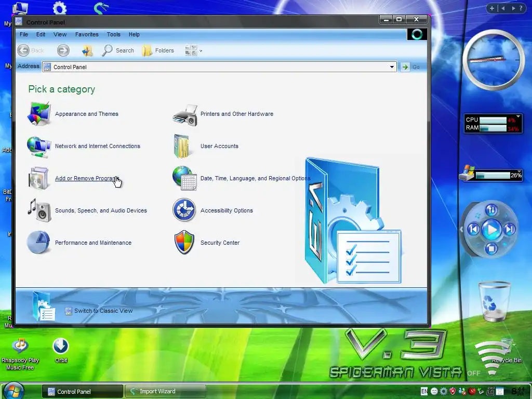Open the Edit menu
Viewport: 532px width, 399px height.
(x=41, y=34)
